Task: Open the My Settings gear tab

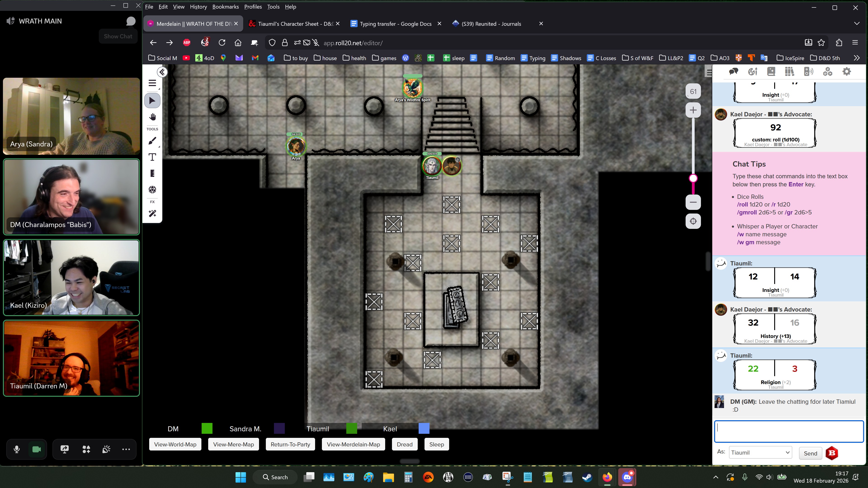Action: [847, 71]
